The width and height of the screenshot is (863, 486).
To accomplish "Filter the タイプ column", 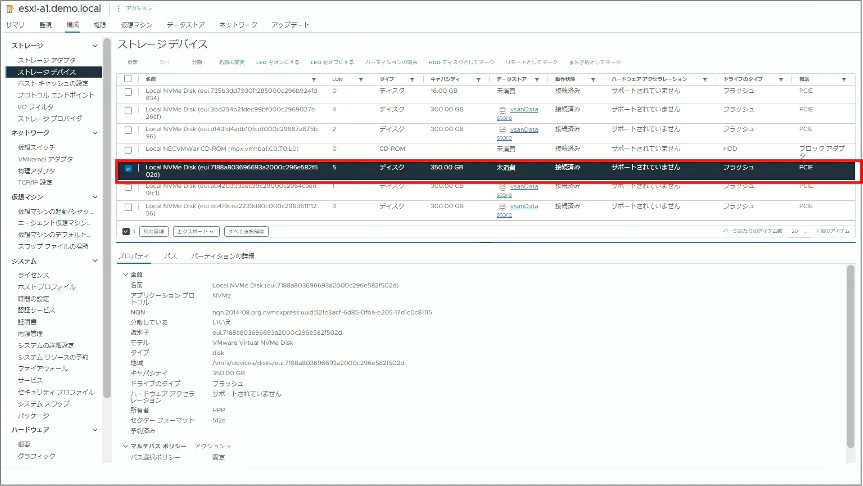I will (412, 80).
